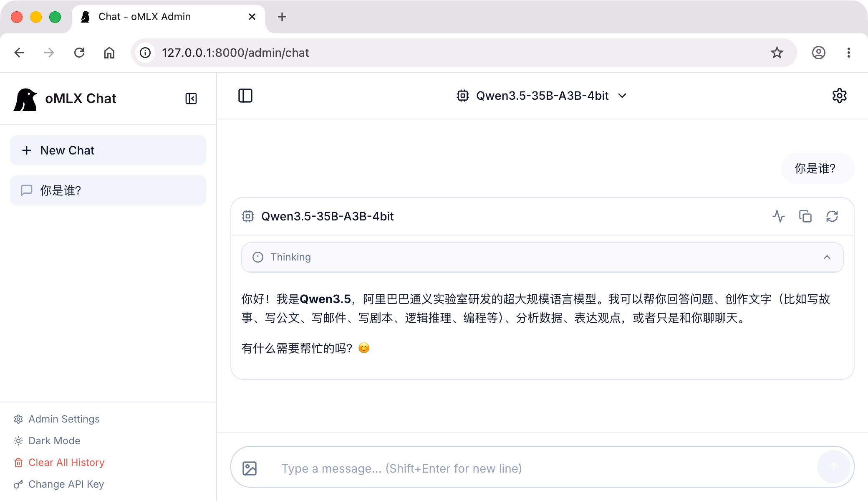Open chat settings gear icon
The image size is (868, 501).
click(839, 96)
